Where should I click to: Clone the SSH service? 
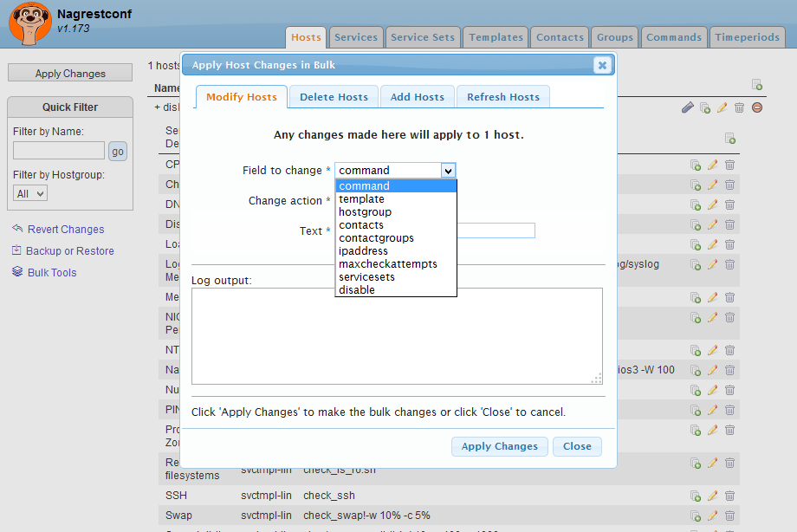[x=696, y=496]
